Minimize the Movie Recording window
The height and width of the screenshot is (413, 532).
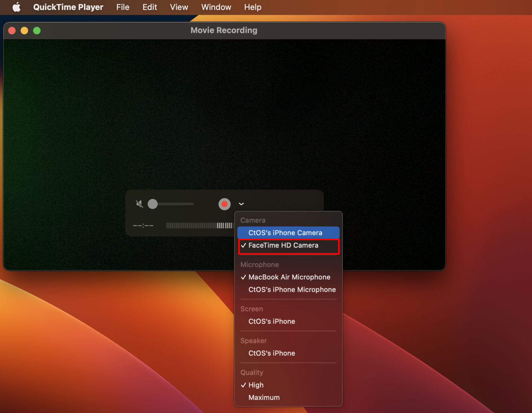point(24,30)
